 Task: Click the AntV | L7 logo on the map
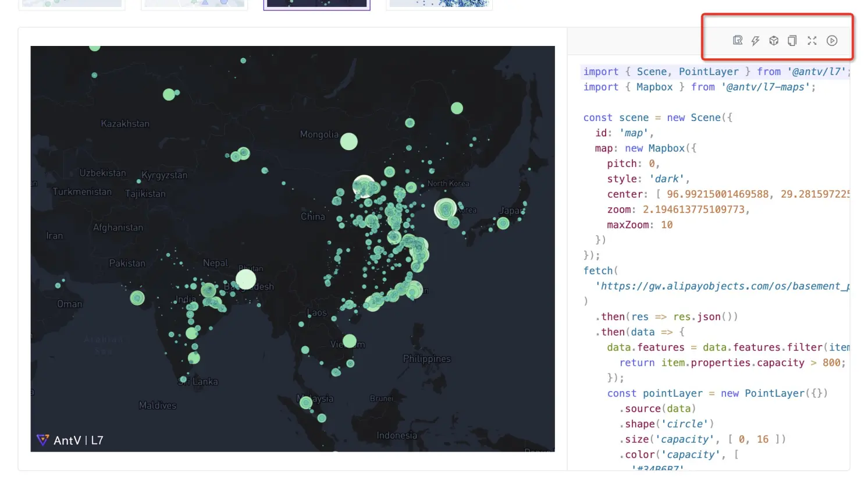point(70,440)
